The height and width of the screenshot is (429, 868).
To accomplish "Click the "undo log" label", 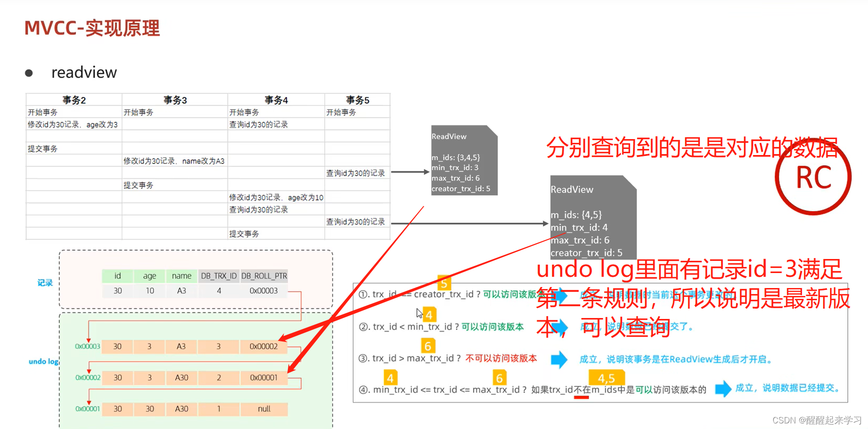I will [44, 362].
